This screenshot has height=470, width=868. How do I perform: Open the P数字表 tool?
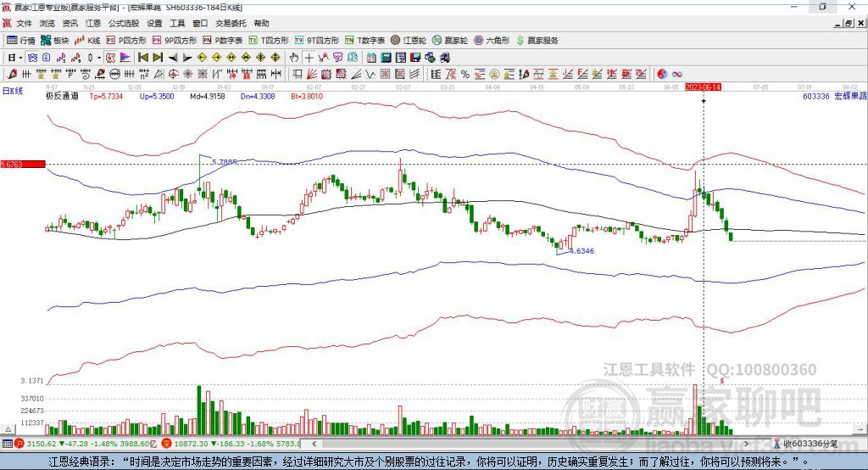coord(223,41)
